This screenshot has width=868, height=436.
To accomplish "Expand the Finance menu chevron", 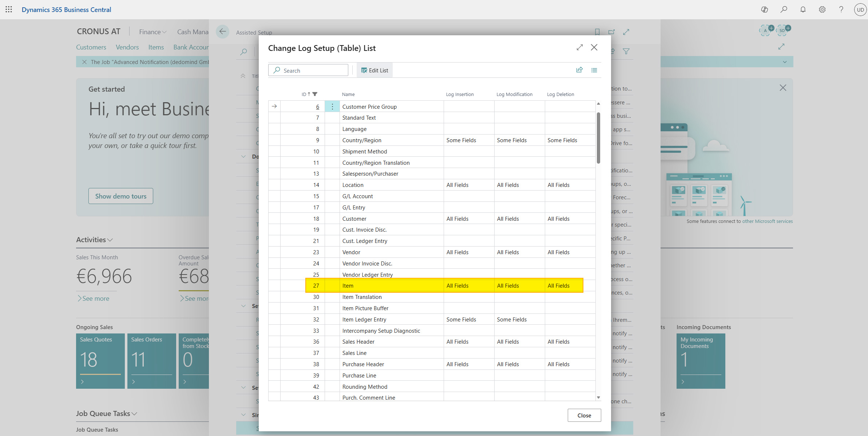I will pyautogui.click(x=165, y=32).
